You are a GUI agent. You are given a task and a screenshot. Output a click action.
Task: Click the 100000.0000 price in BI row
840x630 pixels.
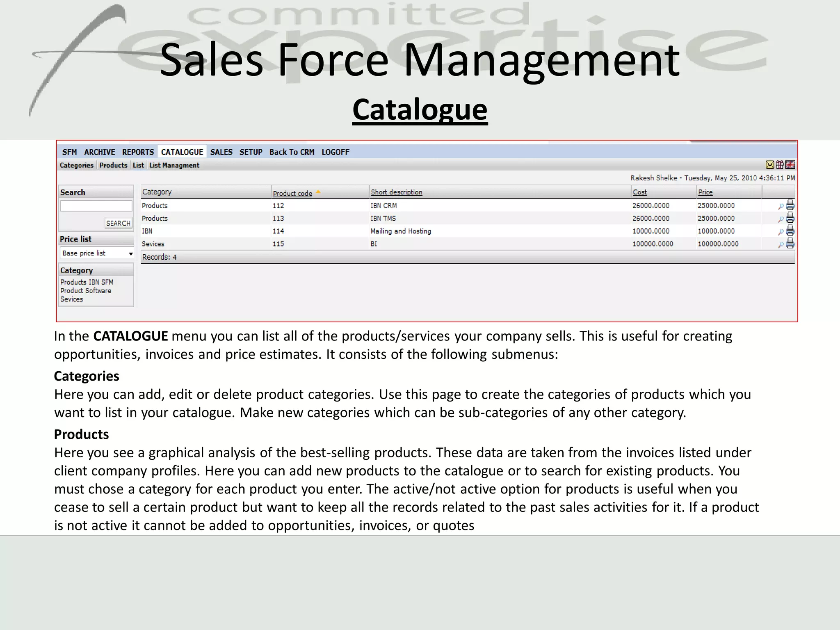pyautogui.click(x=718, y=244)
